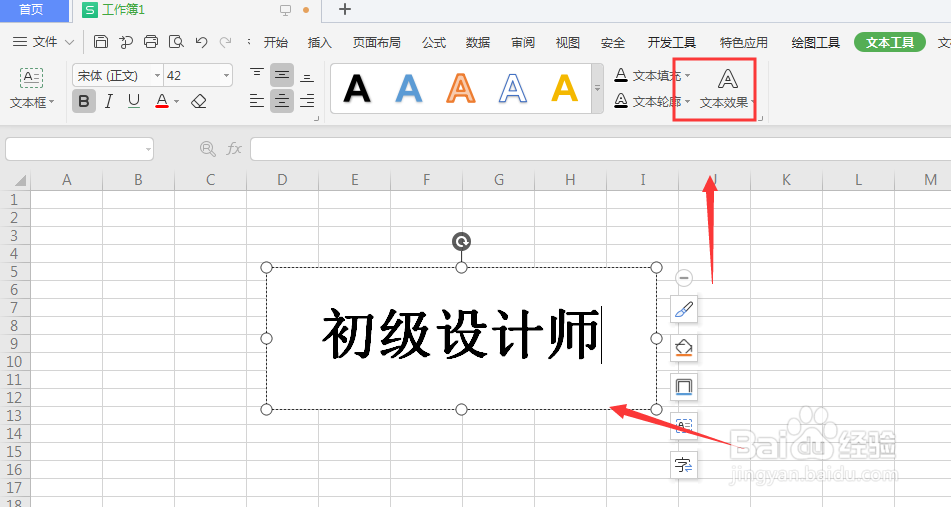Apply yellow fill text style preset
The height and width of the screenshot is (507, 951).
[x=565, y=89]
